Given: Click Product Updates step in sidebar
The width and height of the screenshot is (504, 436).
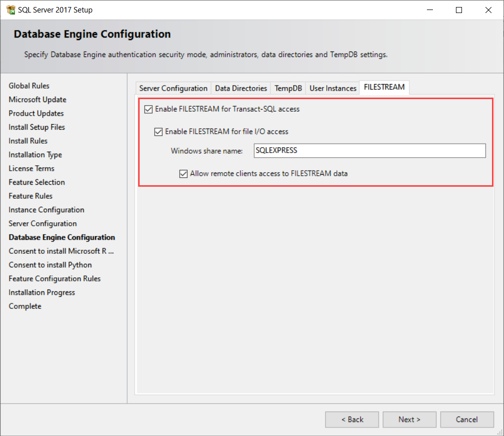Looking at the screenshot, I should click(36, 114).
